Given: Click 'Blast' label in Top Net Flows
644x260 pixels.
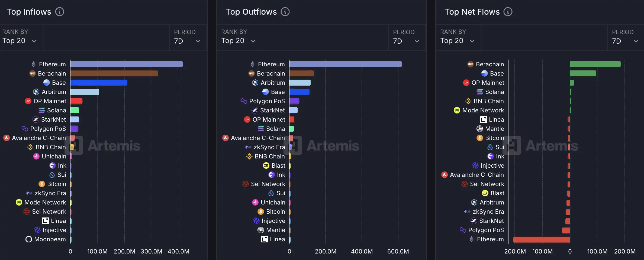Looking at the screenshot, I should coord(497,193).
